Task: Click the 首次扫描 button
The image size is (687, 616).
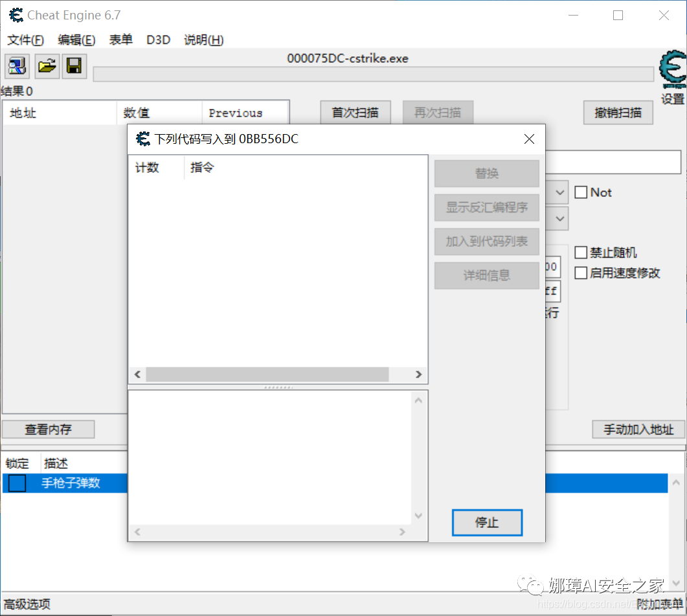Action: [355, 113]
